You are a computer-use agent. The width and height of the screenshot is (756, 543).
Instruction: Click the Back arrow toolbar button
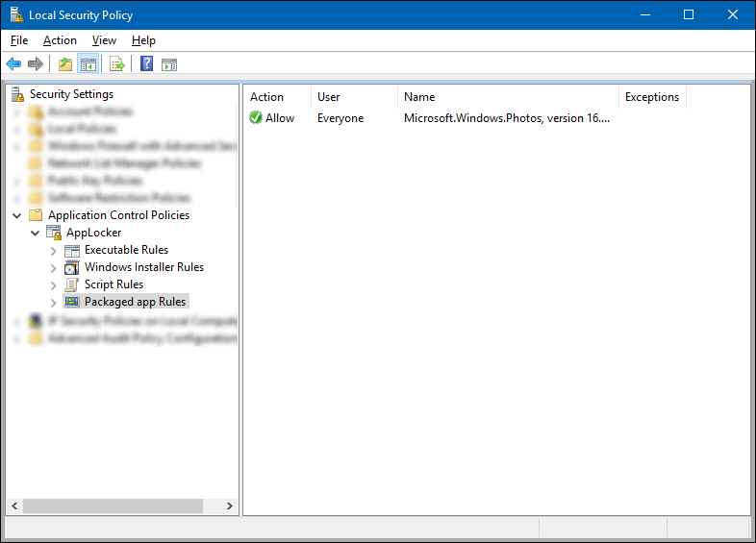13,64
